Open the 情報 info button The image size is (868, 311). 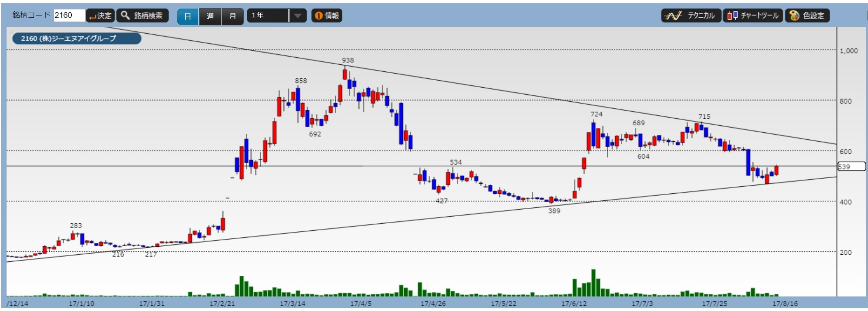[327, 15]
